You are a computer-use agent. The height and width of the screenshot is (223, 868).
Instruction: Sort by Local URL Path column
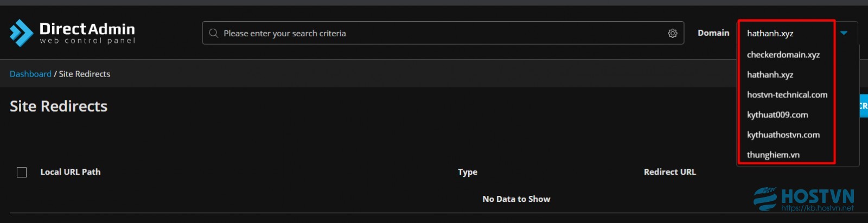tap(71, 172)
